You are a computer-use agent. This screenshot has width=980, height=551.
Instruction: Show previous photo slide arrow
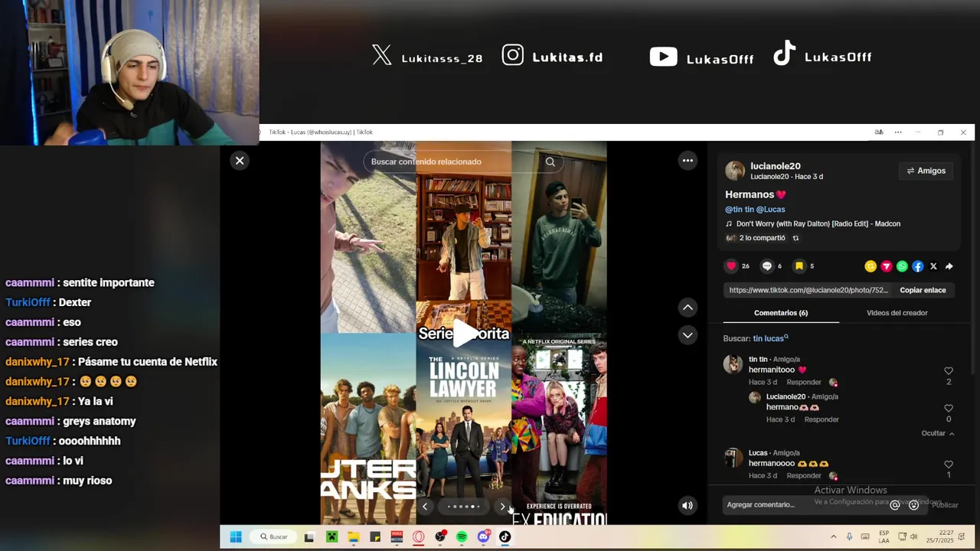click(x=425, y=507)
